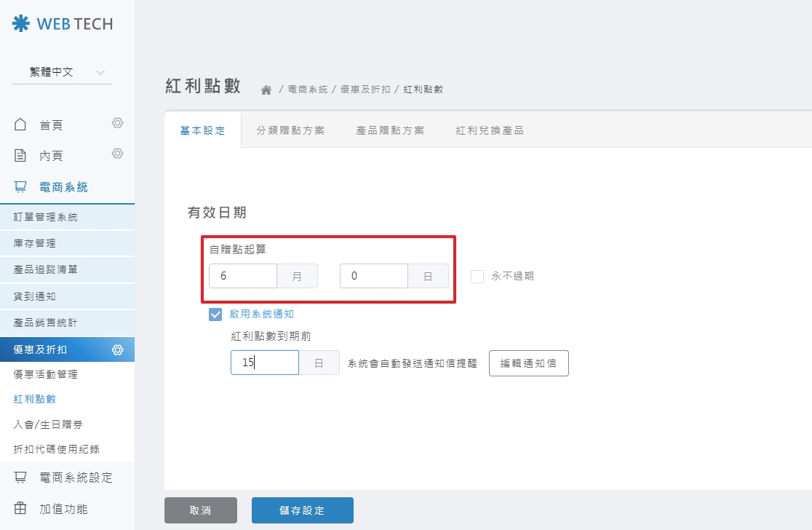This screenshot has height=530, width=812.
Task: Uncheck the 啟用系統通知 checkbox
Action: pyautogui.click(x=215, y=314)
